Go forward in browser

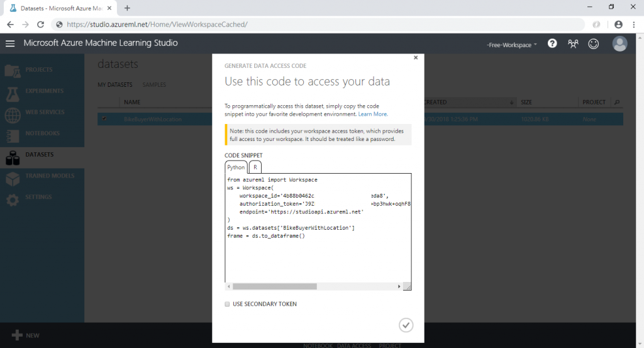click(x=25, y=25)
